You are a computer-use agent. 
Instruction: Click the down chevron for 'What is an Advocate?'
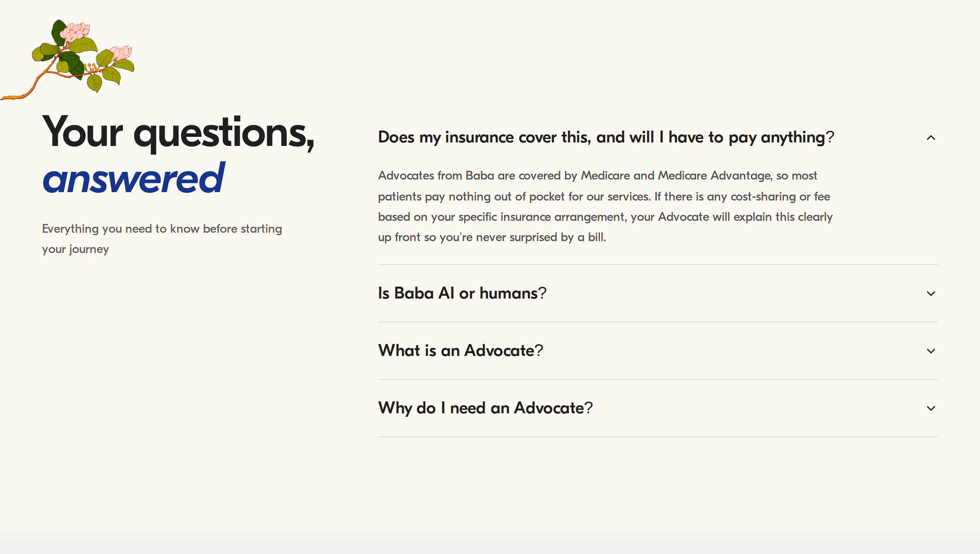(931, 351)
